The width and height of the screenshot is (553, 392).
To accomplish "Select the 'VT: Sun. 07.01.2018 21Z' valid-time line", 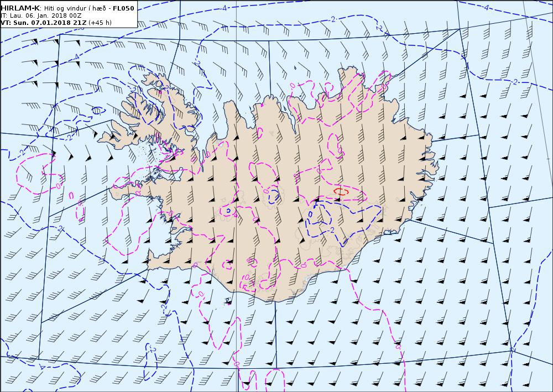I will click(x=56, y=23).
